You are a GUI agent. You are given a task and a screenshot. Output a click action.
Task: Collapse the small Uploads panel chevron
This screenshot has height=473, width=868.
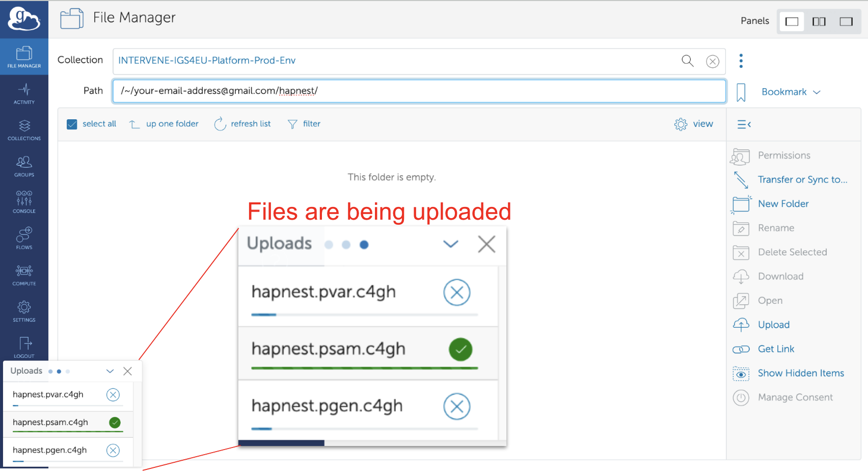(x=110, y=371)
